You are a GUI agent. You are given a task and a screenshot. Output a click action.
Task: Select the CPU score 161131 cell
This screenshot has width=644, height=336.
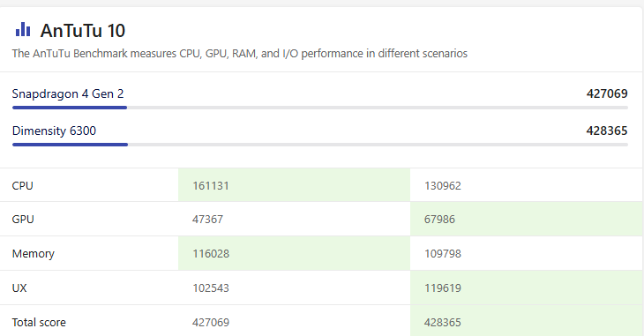tap(294, 185)
